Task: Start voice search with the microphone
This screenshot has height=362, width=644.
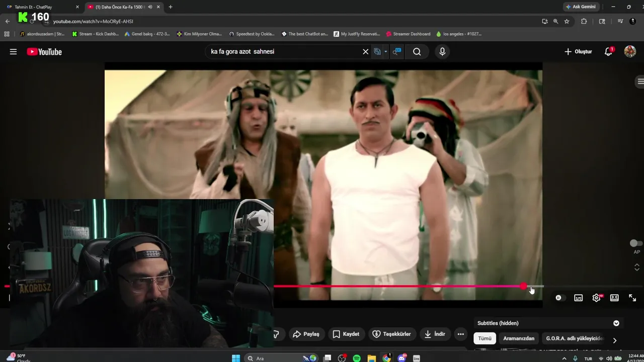Action: click(442, 52)
